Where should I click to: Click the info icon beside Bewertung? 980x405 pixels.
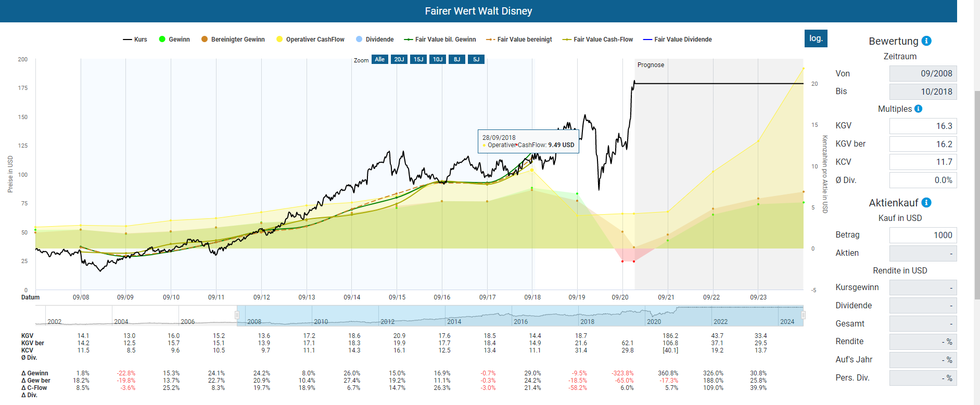[926, 41]
